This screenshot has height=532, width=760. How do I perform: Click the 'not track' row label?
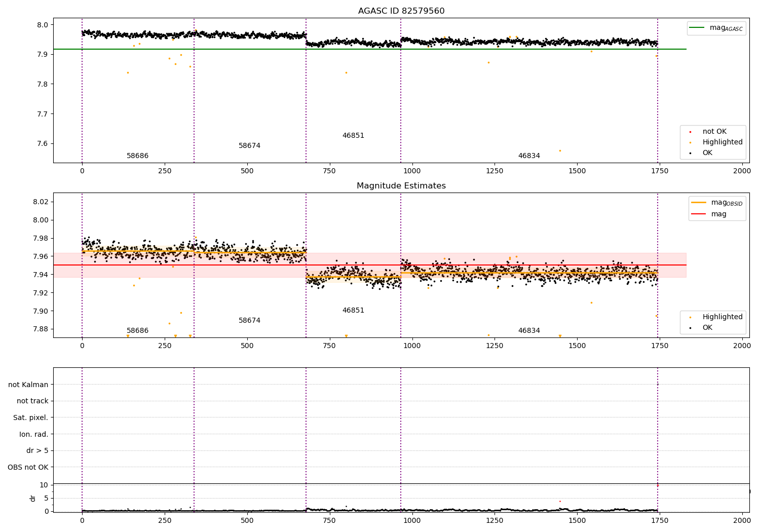pyautogui.click(x=32, y=401)
